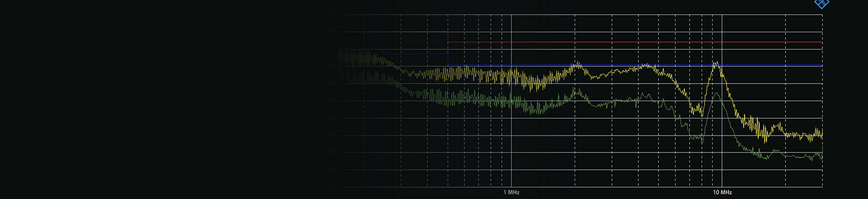This screenshot has width=868, height=199.
Task: Click the yellow trace peak near 10 MHz
Action: coord(716,63)
